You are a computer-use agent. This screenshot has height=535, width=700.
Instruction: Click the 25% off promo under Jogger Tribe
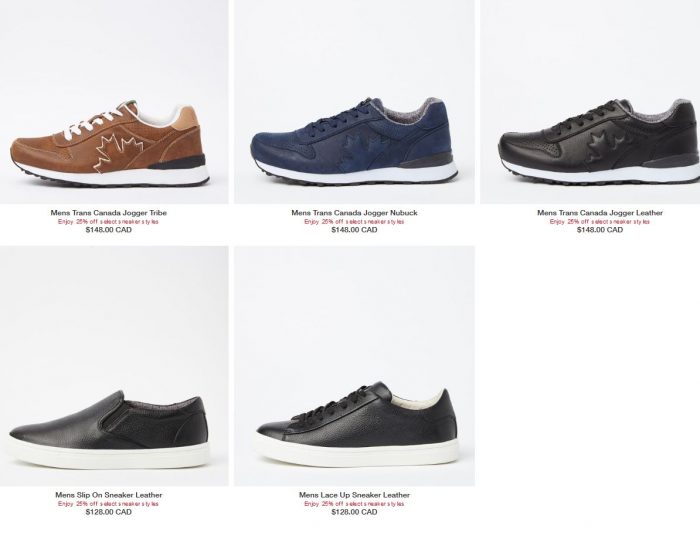point(108,222)
